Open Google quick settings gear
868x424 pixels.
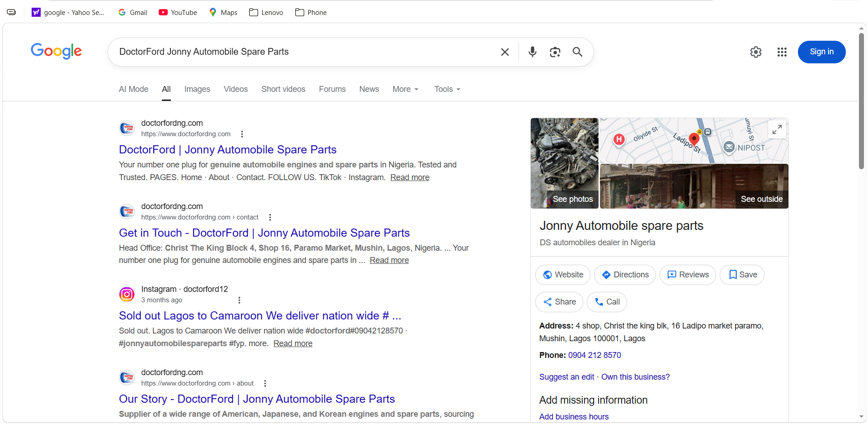pos(755,52)
